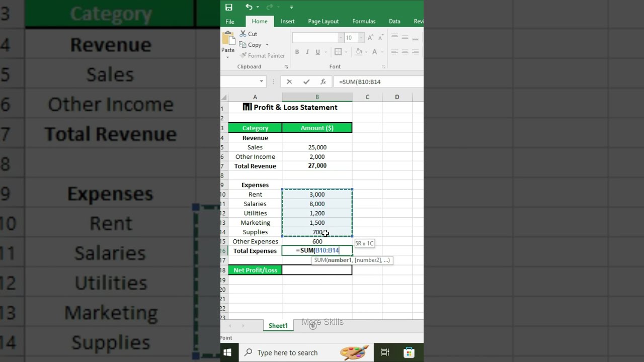Add a new sheet with plus button
The image size is (644, 362).
313,326
